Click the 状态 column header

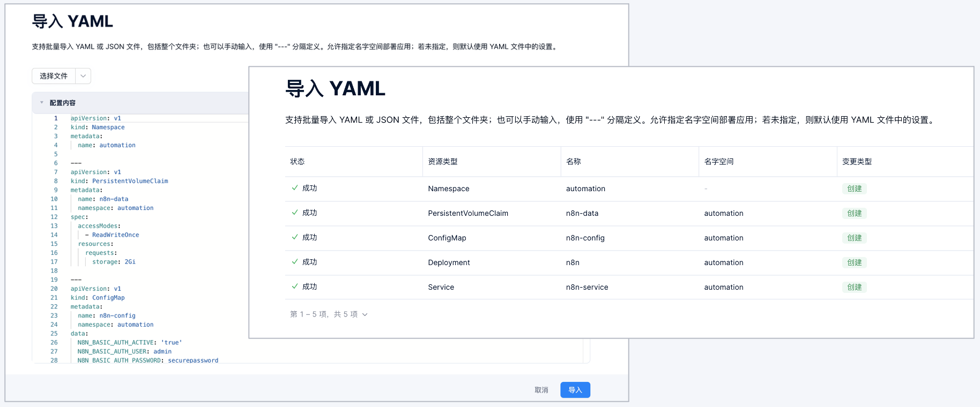coord(298,162)
